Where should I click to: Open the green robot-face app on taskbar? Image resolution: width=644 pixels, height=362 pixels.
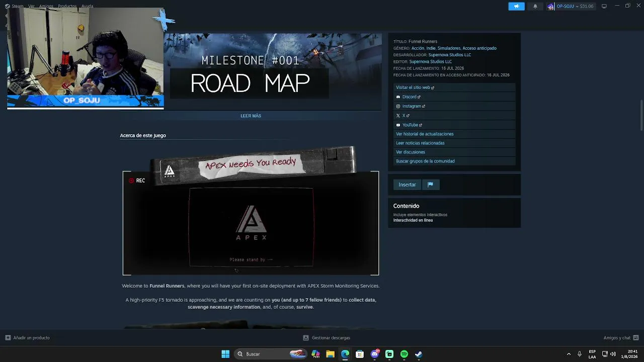click(x=389, y=354)
